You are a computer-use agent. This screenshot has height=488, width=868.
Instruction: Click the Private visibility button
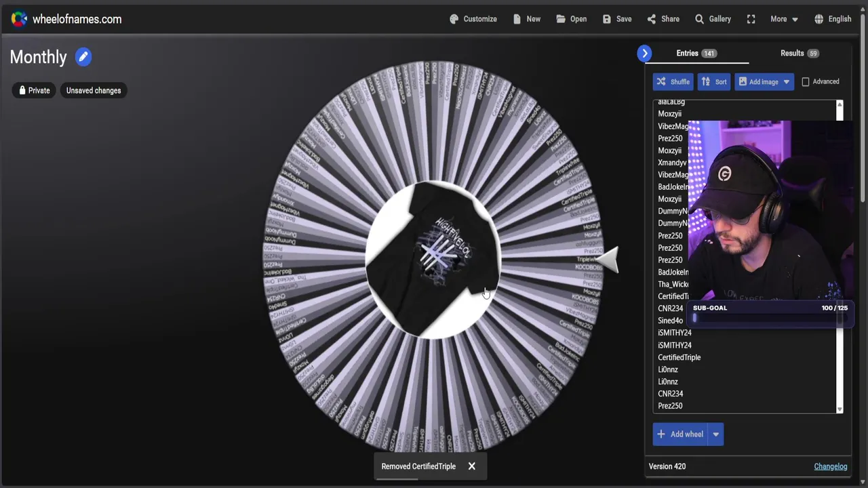click(34, 90)
